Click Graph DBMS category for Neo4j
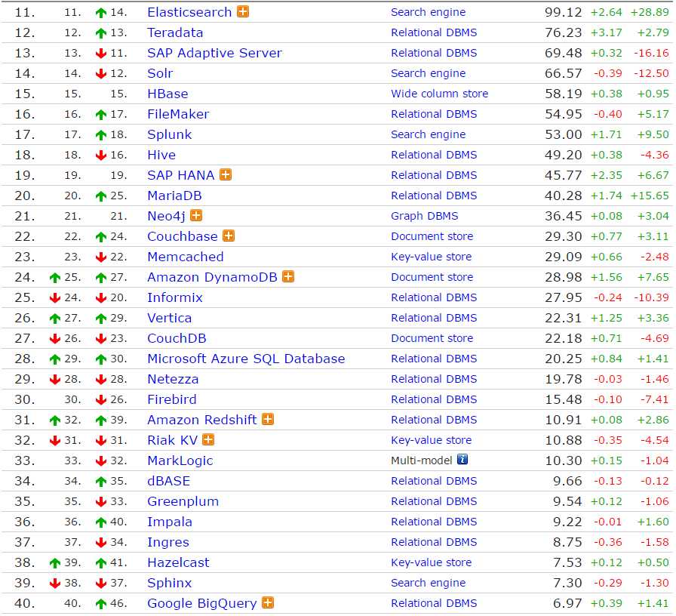Screen dimensions: 676x616 coord(424,216)
